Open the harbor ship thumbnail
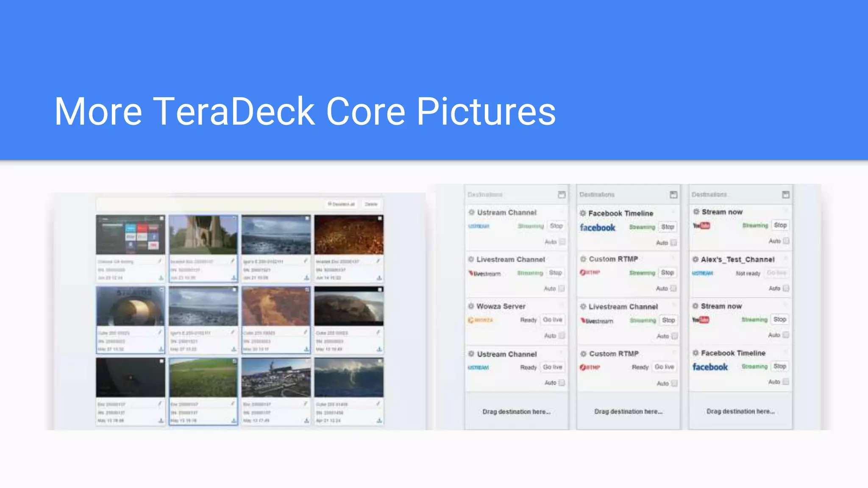Screen dimensions: 868x488 (x=276, y=377)
